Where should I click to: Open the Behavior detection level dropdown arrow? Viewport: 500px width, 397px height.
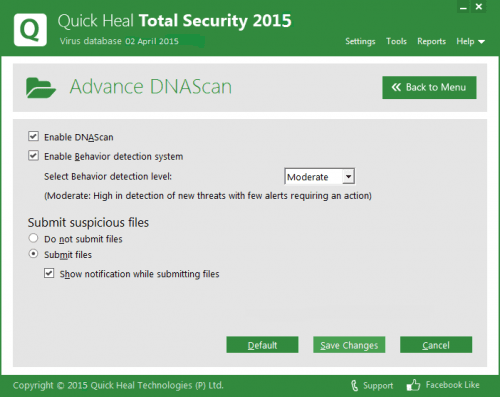pos(348,176)
